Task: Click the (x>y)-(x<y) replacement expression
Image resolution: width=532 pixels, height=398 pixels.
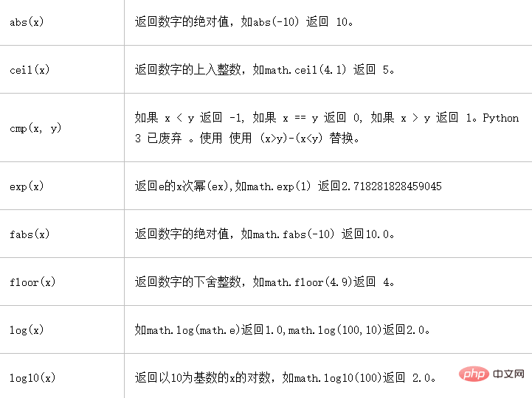Action: click(x=291, y=139)
